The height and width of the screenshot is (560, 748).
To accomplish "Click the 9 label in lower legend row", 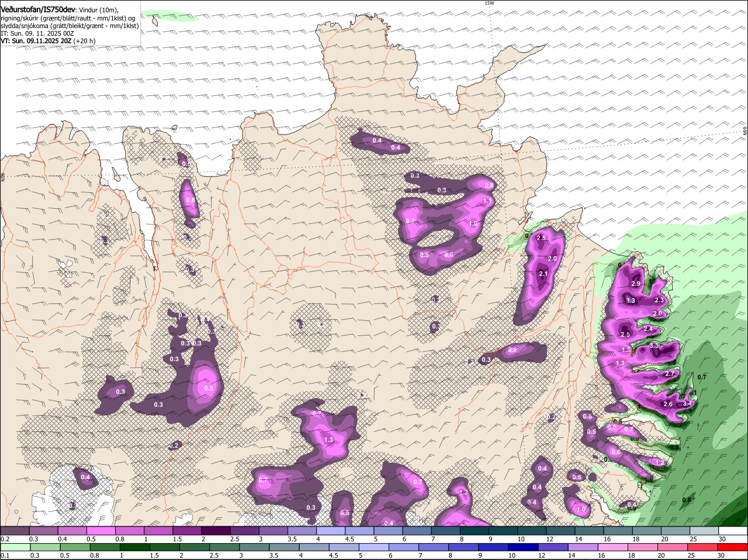I will pyautogui.click(x=480, y=555).
